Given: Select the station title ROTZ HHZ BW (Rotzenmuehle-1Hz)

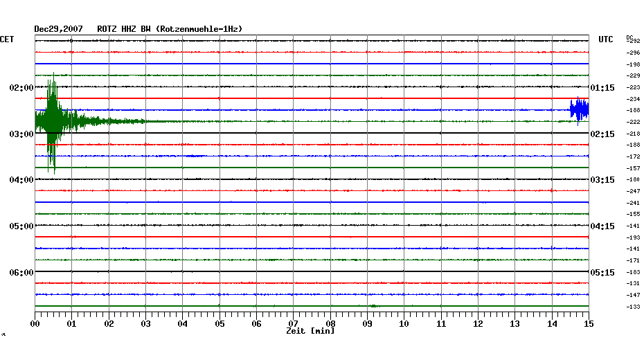Looking at the screenshot, I should click(170, 29).
